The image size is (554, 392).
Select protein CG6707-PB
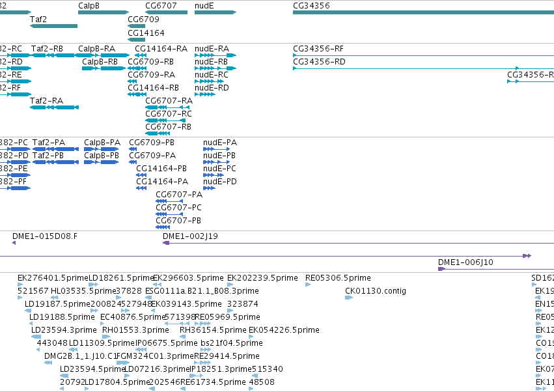tap(178, 221)
